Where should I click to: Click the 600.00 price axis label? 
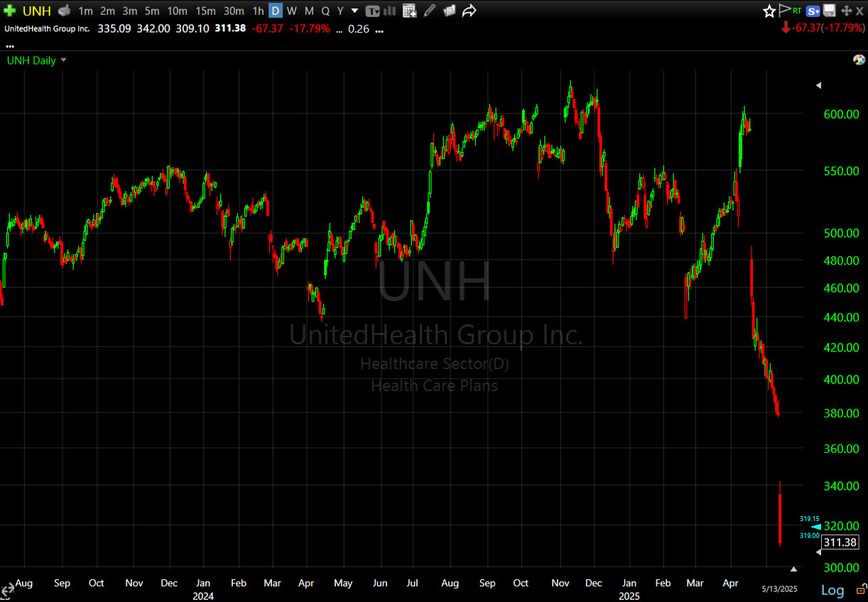point(841,114)
